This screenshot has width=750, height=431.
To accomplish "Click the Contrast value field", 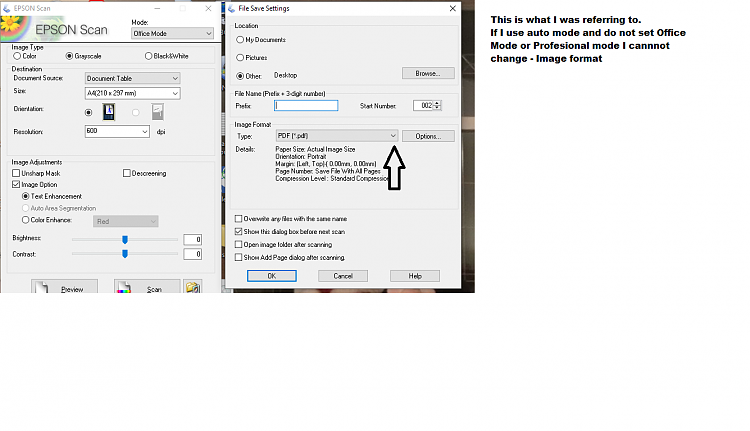I will 193,254.
